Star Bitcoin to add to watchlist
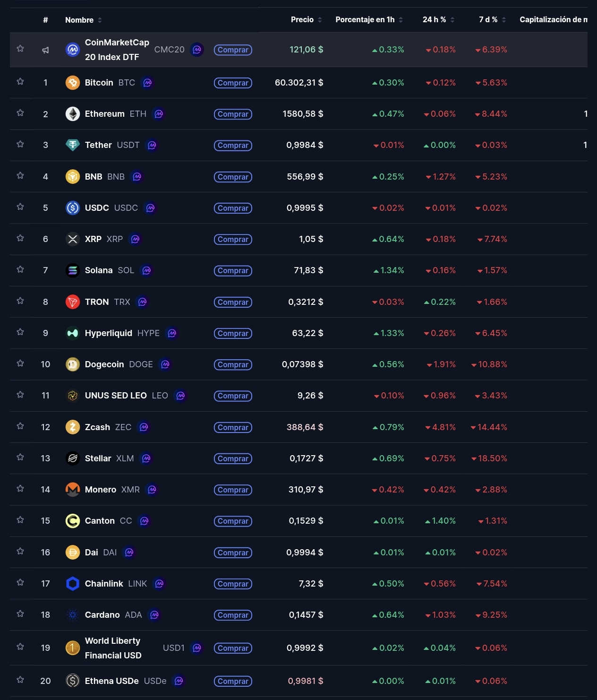 point(20,82)
